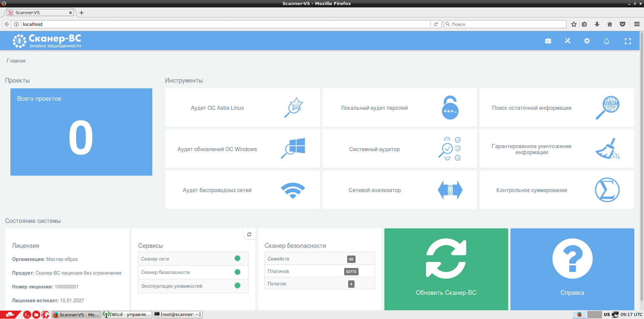Open the Firefox hamburger menu
This screenshot has height=319, width=644.
point(637,24)
